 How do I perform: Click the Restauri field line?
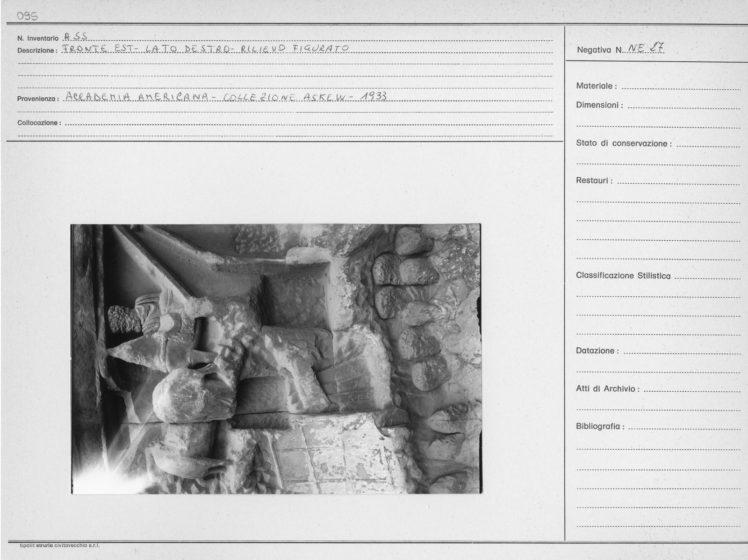678,181
